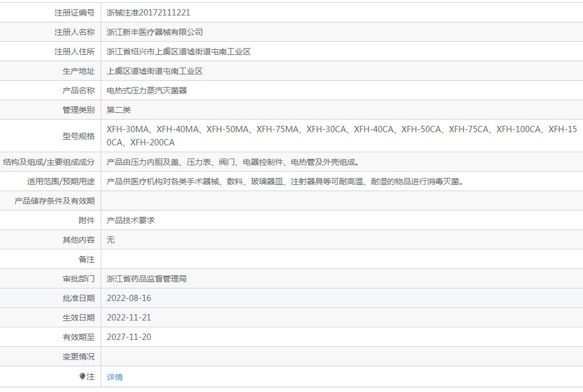
Task: Select approving department 浙江省药品监督管理局
Action: [x=146, y=279]
